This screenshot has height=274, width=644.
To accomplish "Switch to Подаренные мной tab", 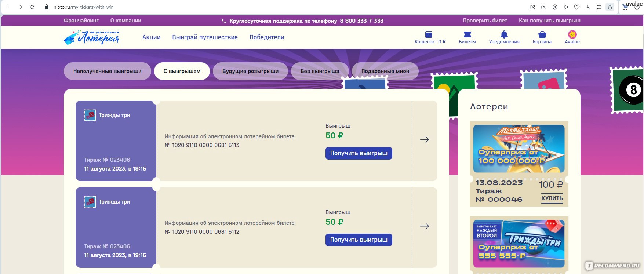I will coord(385,71).
